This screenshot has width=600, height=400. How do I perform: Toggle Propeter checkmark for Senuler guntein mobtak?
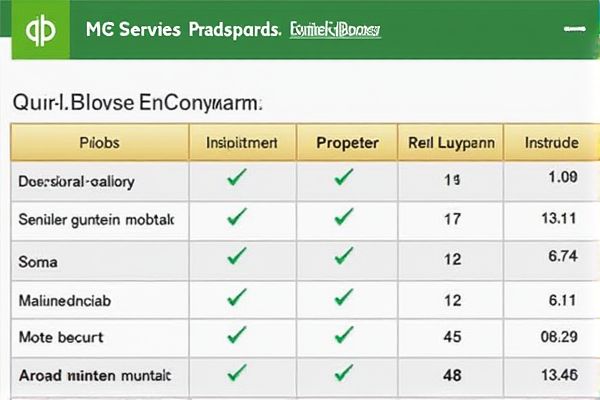[344, 217]
